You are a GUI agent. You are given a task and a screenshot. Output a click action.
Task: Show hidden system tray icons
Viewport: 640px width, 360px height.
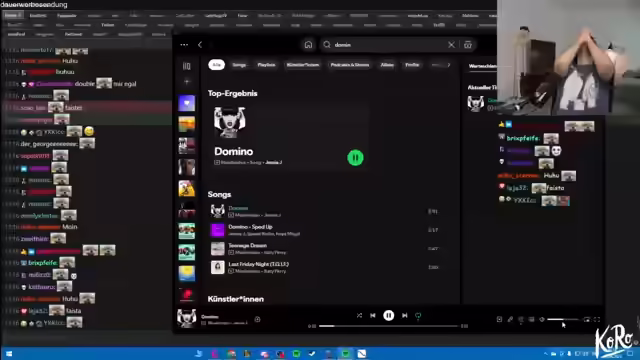(546, 353)
